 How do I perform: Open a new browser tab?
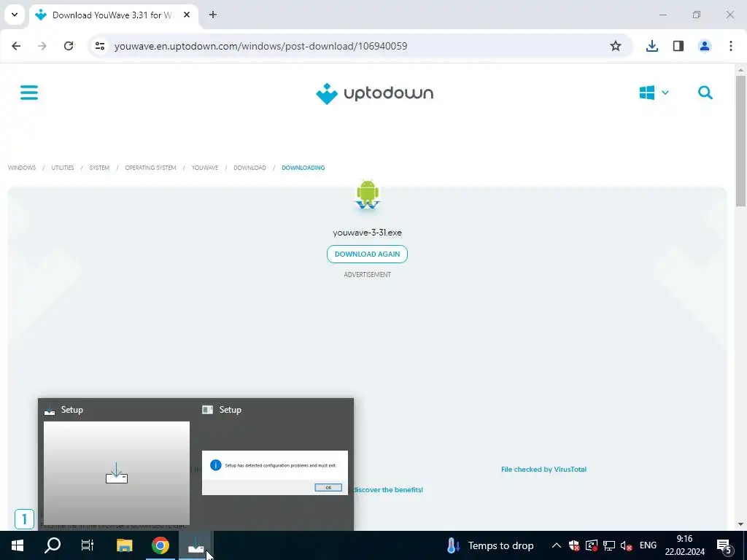[213, 15]
